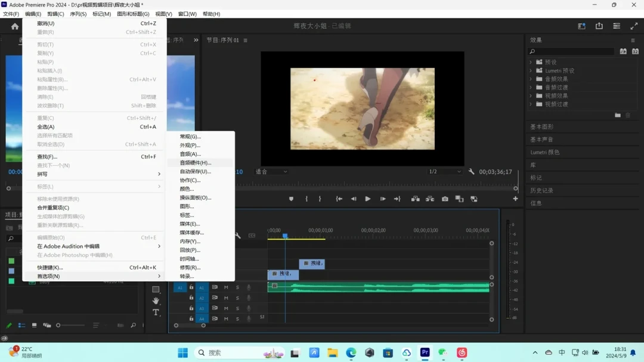Select the upper 拽裙 clip in the timeline
This screenshot has height=362, width=644.
(312, 264)
